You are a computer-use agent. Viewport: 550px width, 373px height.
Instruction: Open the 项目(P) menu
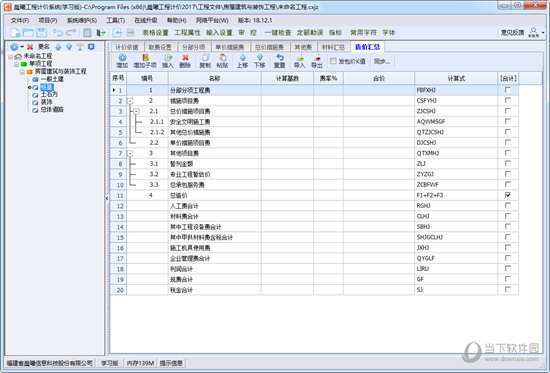(x=48, y=20)
